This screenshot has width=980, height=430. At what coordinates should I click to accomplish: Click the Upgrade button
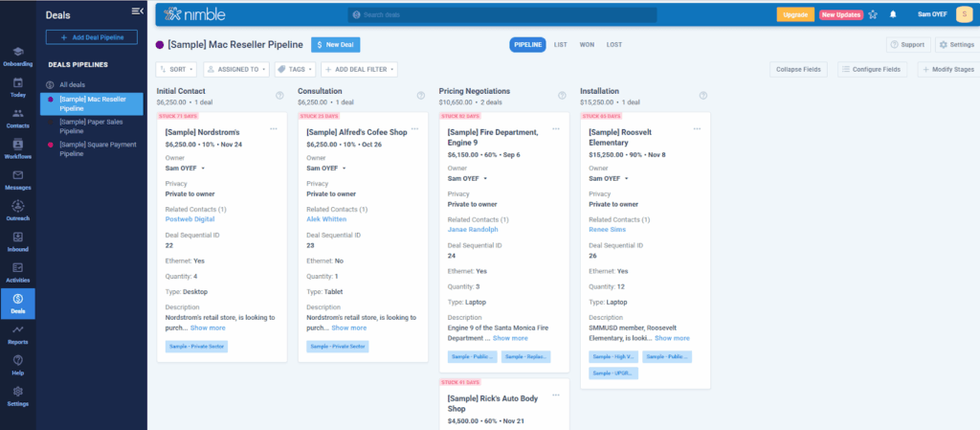tap(795, 14)
